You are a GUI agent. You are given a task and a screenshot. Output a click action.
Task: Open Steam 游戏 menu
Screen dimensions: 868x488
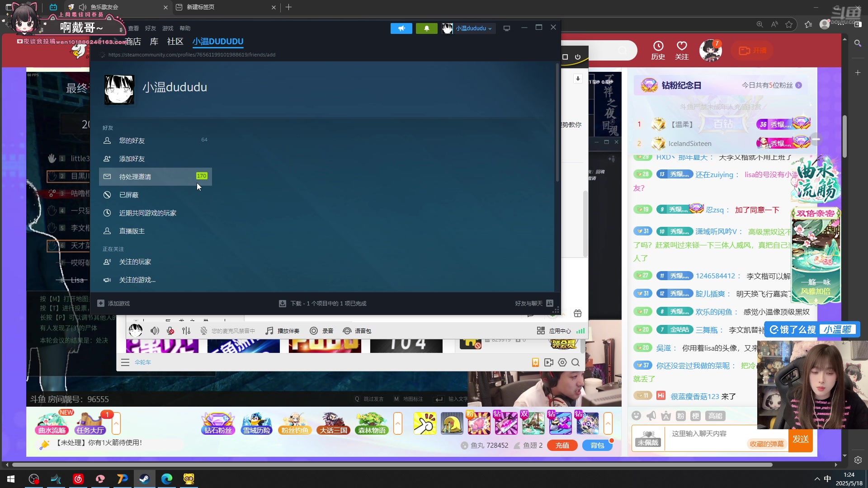pyautogui.click(x=168, y=28)
